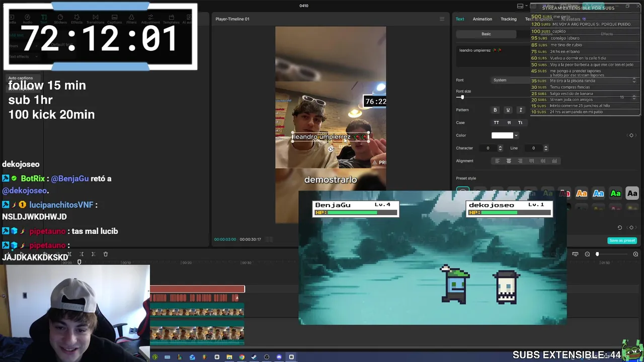Viewport: 644px width, 362px height.
Task: Select the Basic sub-tab
Action: (486, 34)
